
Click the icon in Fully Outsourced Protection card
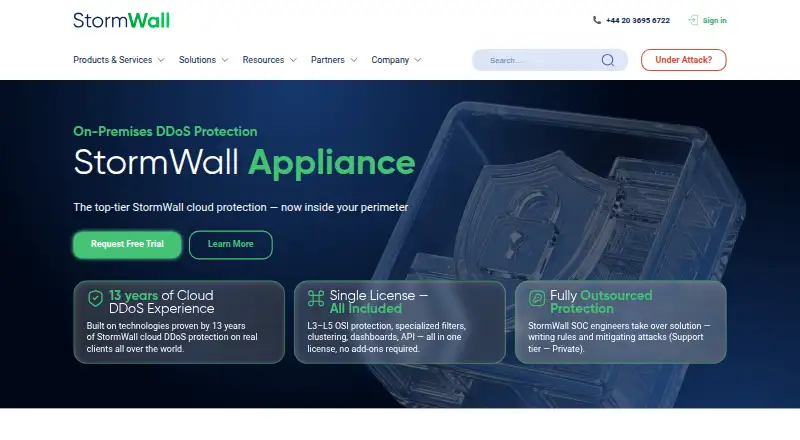pyautogui.click(x=537, y=298)
